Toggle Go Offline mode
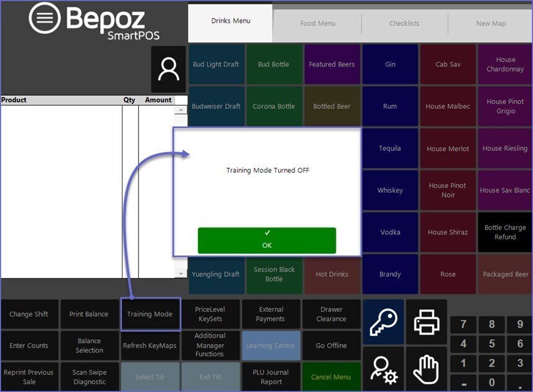The height and width of the screenshot is (392, 533). 331,346
